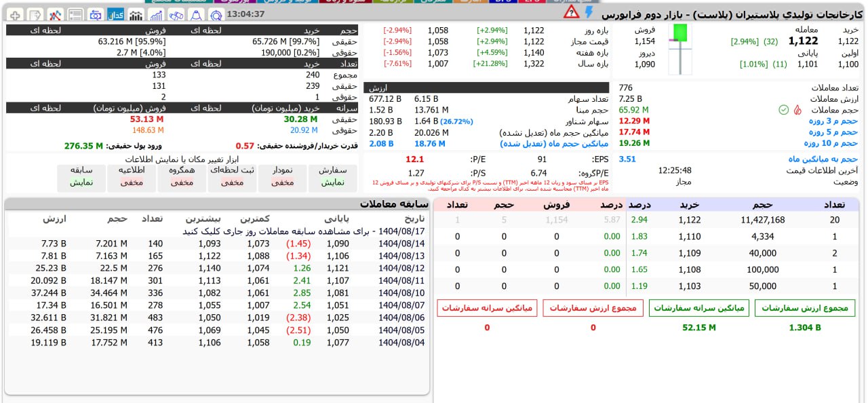This screenshot has width=868, height=403.
Task: Toggle the سفارش panel visibility
Action: point(332,176)
